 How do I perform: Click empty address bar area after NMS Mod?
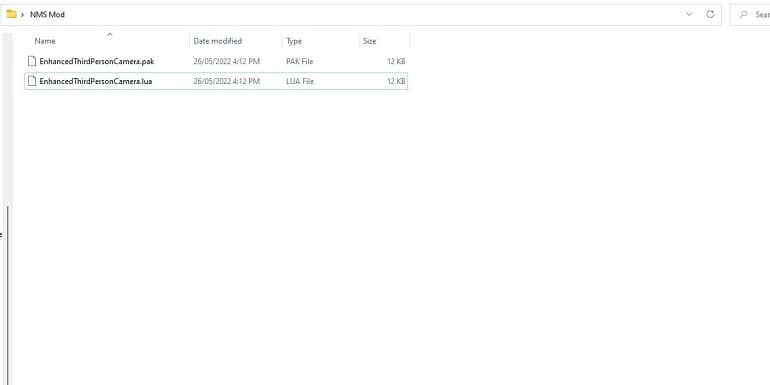pos(373,15)
